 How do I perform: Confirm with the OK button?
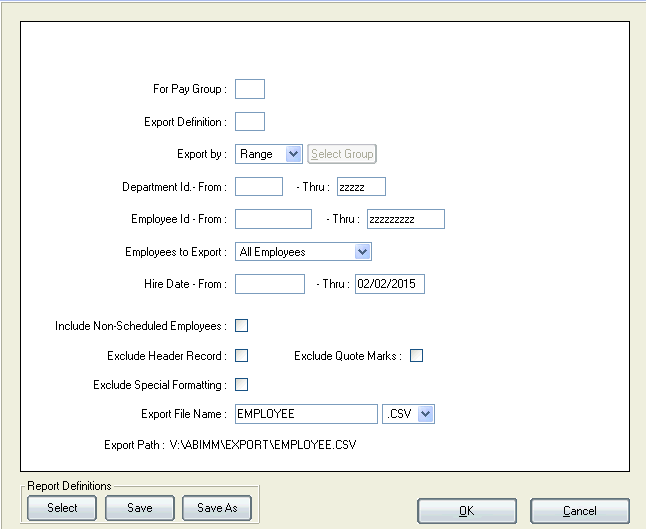(x=467, y=511)
